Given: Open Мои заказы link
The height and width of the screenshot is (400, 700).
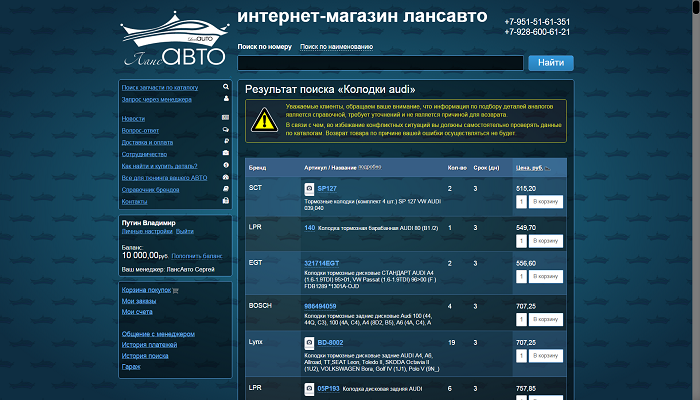Looking at the screenshot, I should point(139,301).
